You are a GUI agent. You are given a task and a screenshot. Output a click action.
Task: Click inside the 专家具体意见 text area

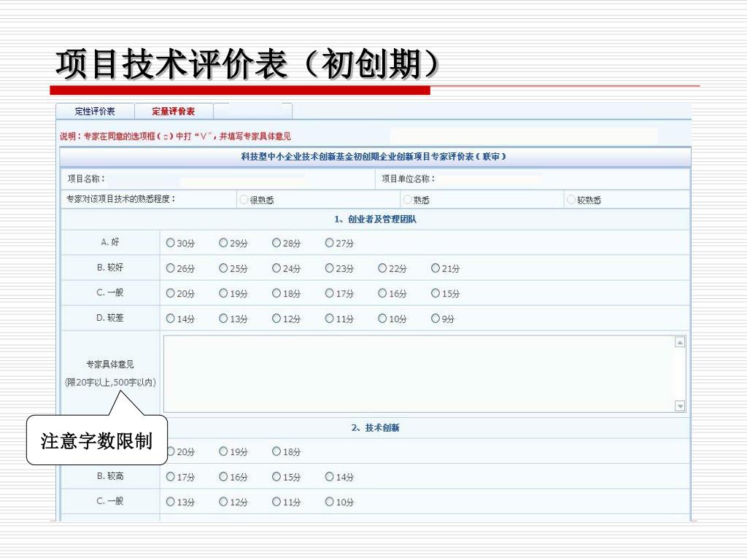coord(419,374)
